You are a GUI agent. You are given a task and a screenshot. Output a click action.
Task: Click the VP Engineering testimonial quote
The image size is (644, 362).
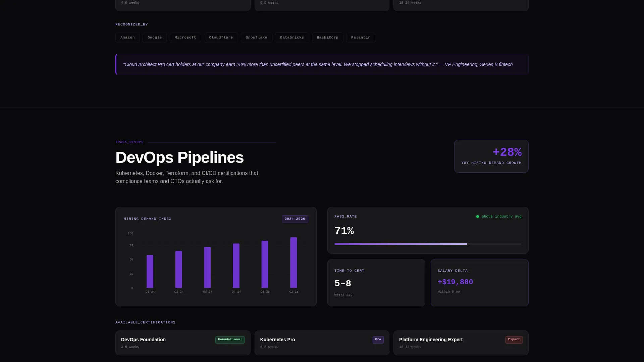(x=322, y=64)
